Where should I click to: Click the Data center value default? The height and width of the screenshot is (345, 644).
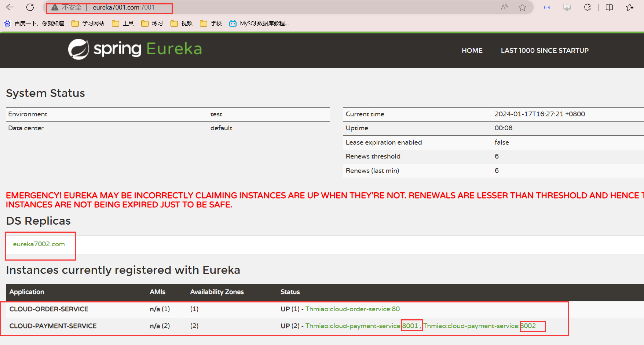tap(221, 128)
